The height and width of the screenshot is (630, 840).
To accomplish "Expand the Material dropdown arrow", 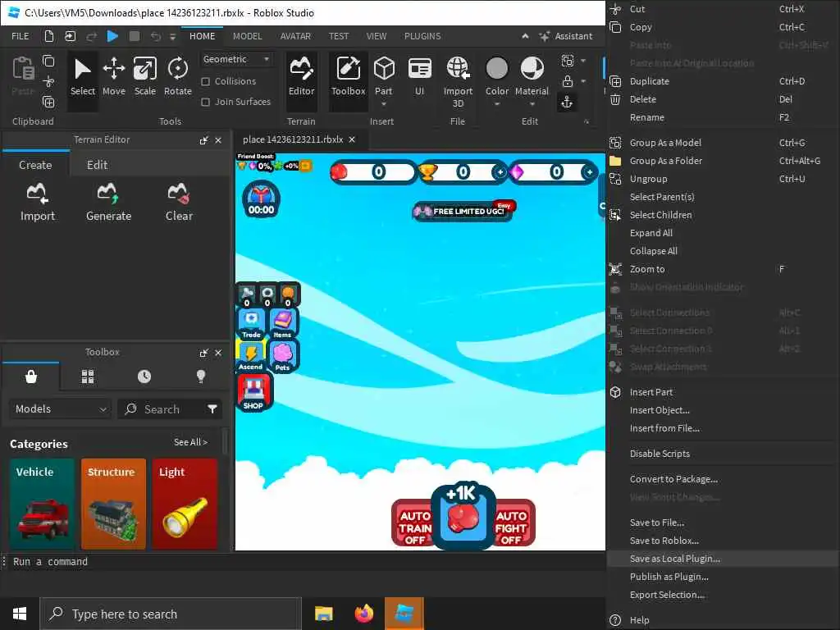I will click(532, 104).
